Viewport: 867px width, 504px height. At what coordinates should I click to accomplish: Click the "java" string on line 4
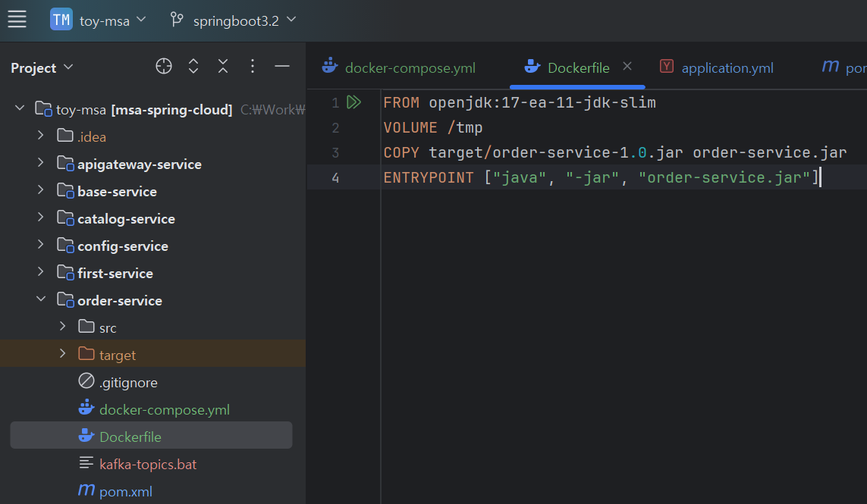click(x=519, y=177)
